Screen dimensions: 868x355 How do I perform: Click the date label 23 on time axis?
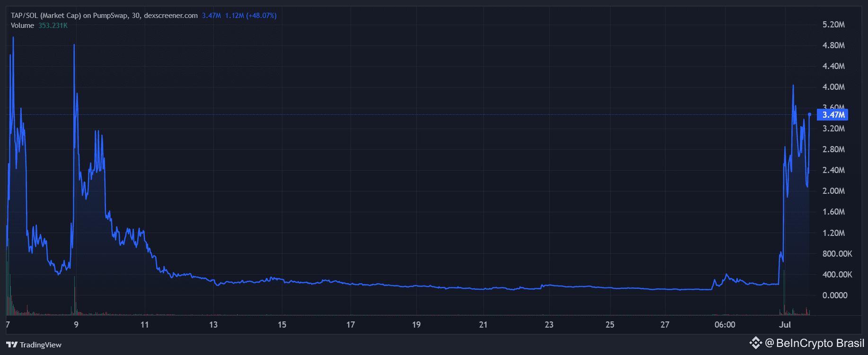[x=549, y=325]
